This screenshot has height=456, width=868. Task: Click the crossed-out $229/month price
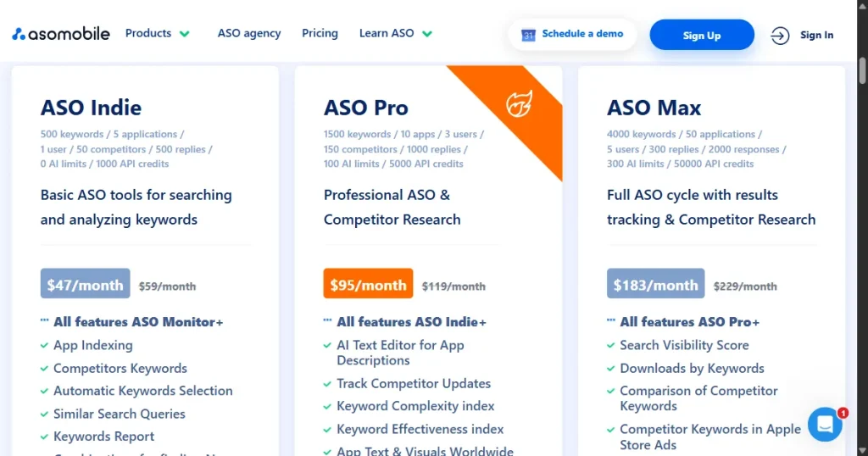tap(745, 286)
